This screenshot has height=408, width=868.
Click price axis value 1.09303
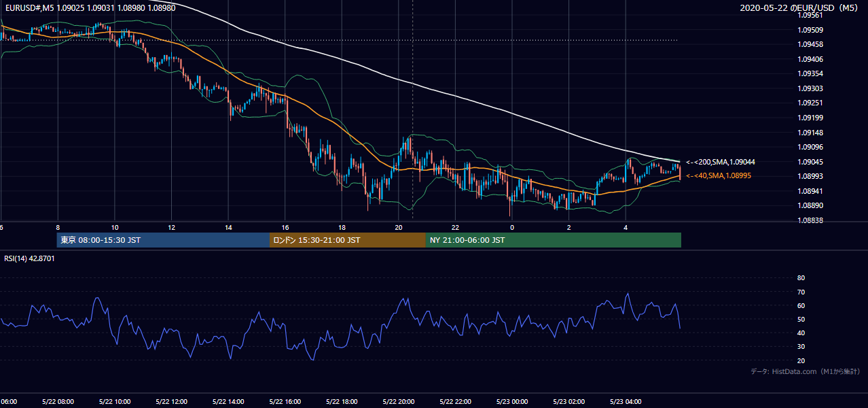pyautogui.click(x=810, y=88)
